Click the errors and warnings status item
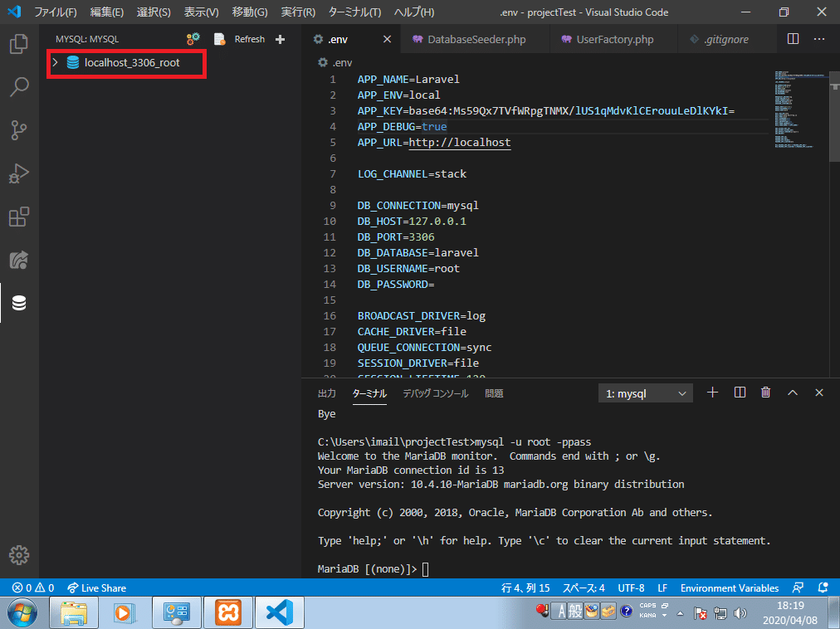Viewport: 840px width, 629px height. pyautogui.click(x=33, y=588)
